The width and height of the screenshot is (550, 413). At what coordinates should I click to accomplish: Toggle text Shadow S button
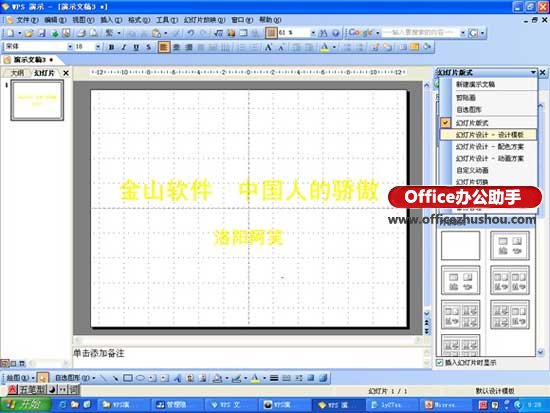[x=149, y=47]
